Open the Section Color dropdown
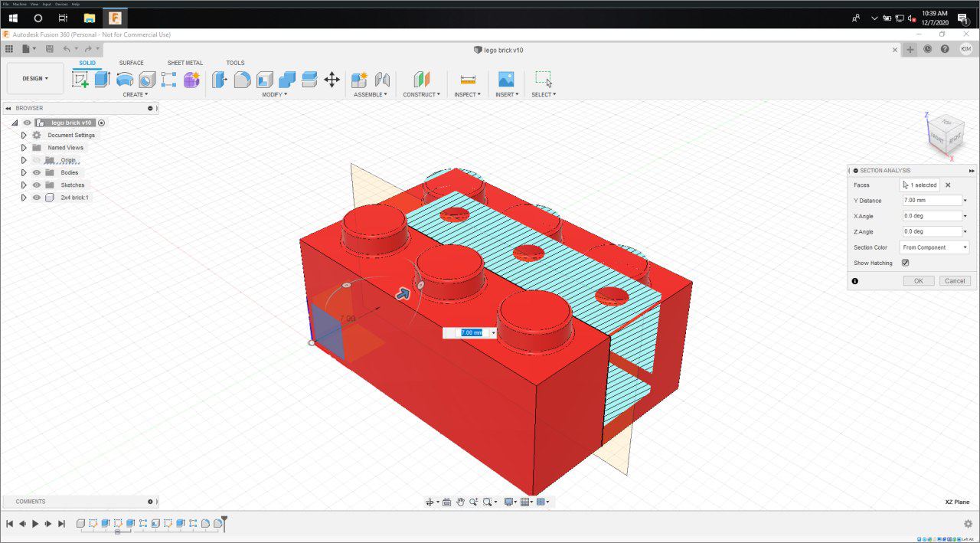 coord(934,247)
